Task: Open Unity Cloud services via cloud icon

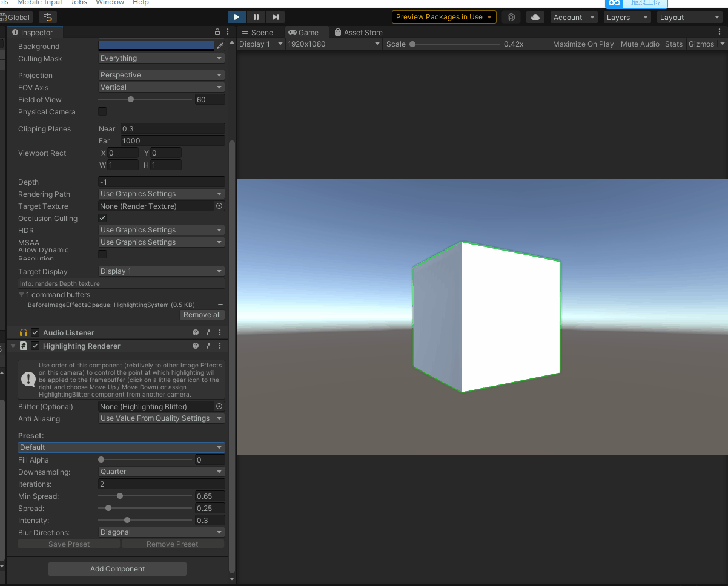Action: (x=535, y=16)
